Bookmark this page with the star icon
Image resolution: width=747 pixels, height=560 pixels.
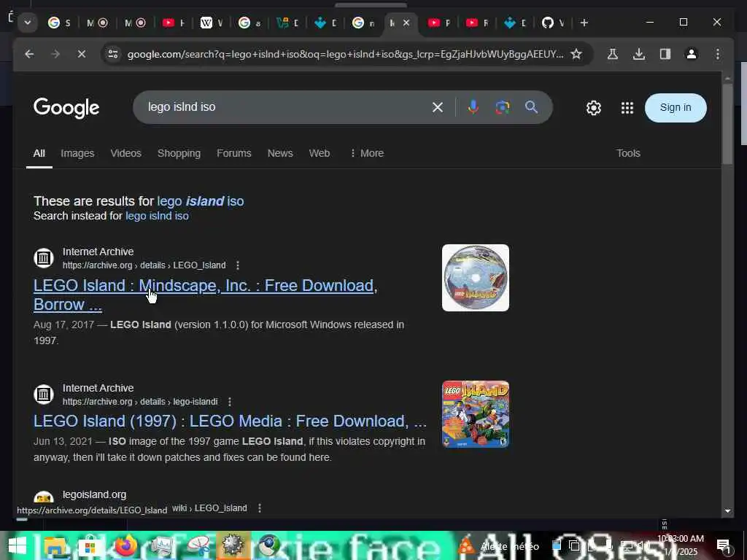pyautogui.click(x=576, y=54)
